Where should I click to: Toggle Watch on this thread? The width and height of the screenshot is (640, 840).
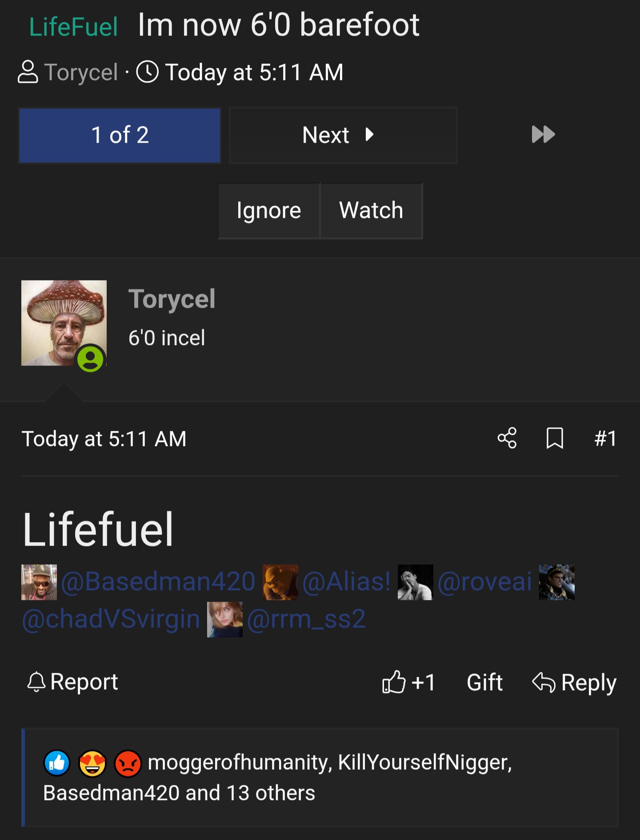tap(371, 211)
